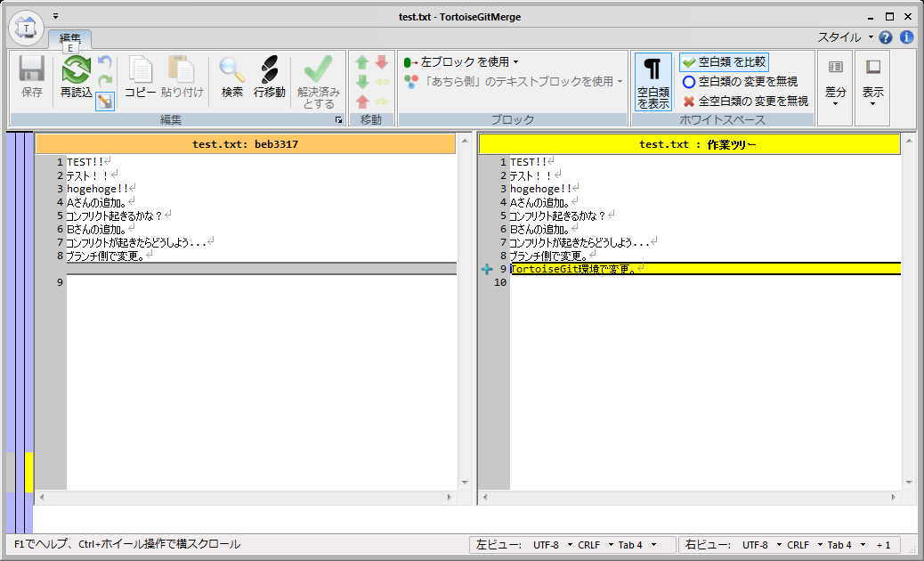Click the blue info about icon
This screenshot has height=561, width=924.
[906, 37]
